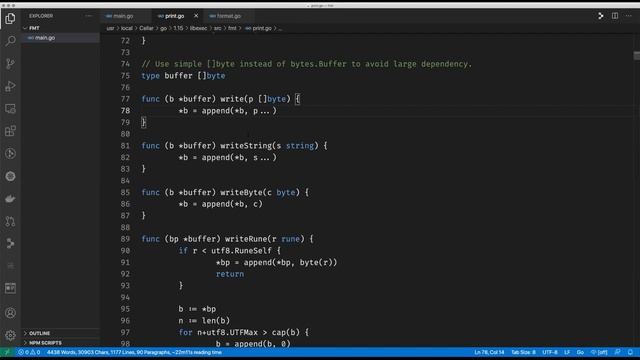Viewport: 640px width, 360px height.
Task: Open Explorer panel More Actions ellipsis
Action: click(x=89, y=16)
